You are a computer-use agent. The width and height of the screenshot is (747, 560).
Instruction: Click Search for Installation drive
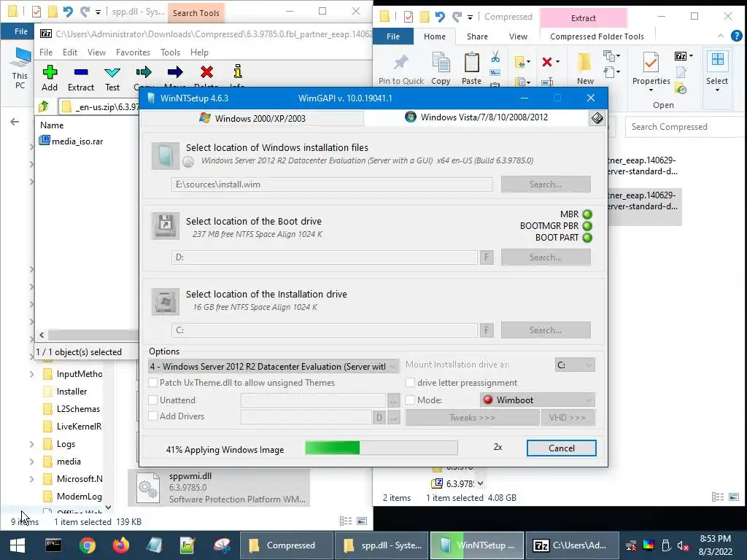click(x=546, y=330)
